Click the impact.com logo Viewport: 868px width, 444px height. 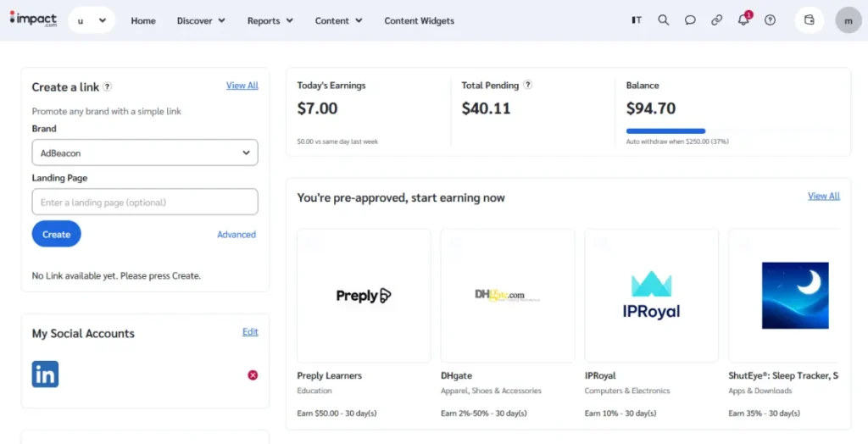pyautogui.click(x=33, y=19)
